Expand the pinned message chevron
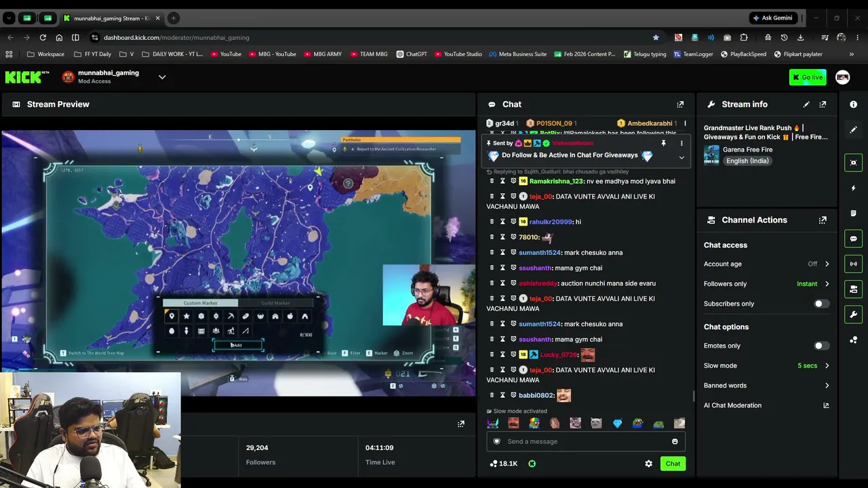868x488 pixels. [682, 157]
